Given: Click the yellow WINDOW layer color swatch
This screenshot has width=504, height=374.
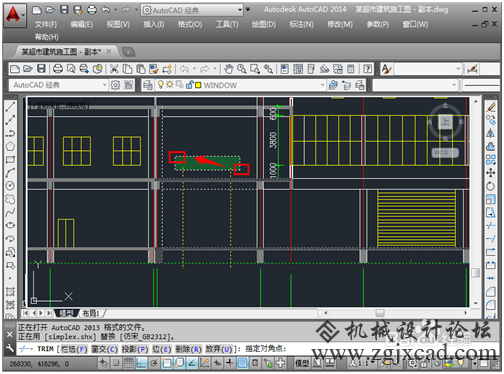Looking at the screenshot, I should (198, 85).
